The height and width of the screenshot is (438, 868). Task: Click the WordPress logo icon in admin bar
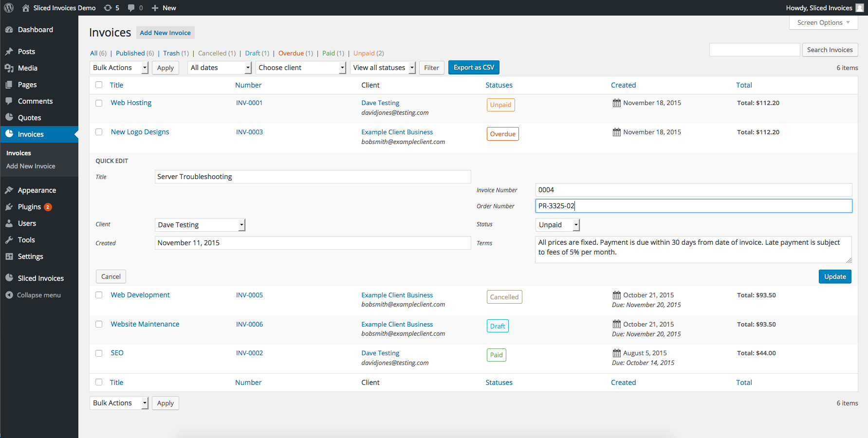(x=9, y=8)
